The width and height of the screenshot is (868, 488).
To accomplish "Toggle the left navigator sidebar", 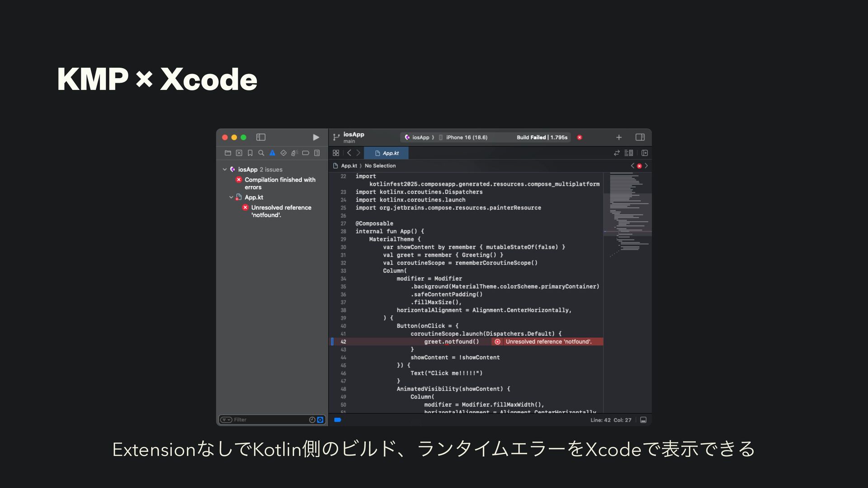I will click(x=261, y=137).
